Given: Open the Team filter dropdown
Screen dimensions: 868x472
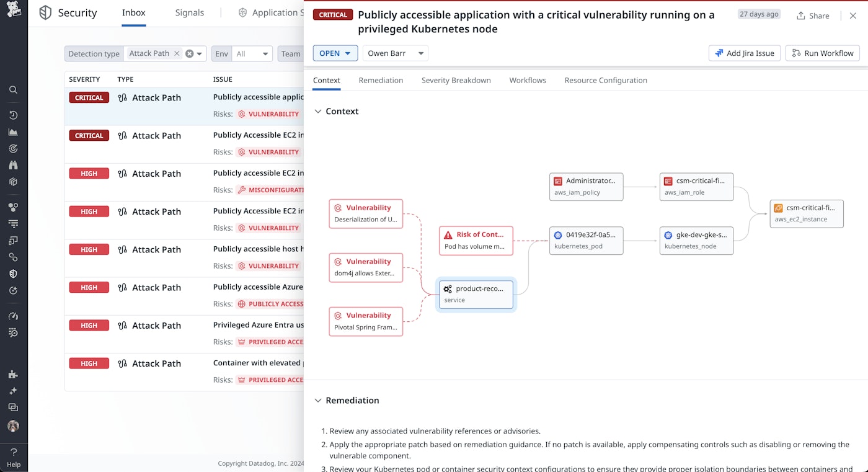Looking at the screenshot, I should pyautogui.click(x=291, y=54).
